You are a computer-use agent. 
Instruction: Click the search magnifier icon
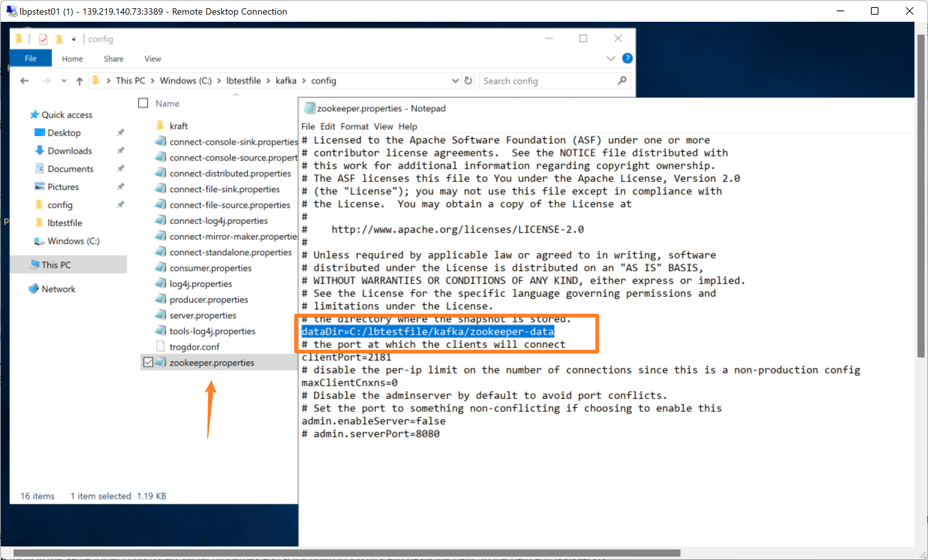coord(622,81)
